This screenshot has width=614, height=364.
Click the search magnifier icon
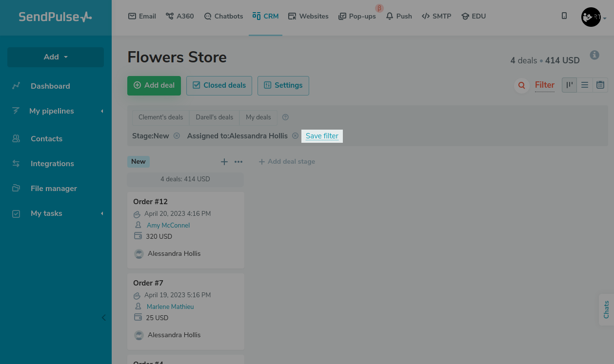(521, 86)
